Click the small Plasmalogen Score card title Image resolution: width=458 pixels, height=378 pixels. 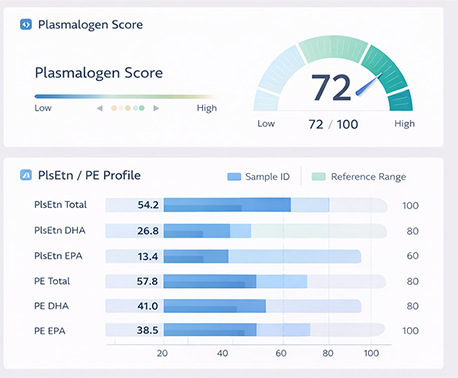90,25
